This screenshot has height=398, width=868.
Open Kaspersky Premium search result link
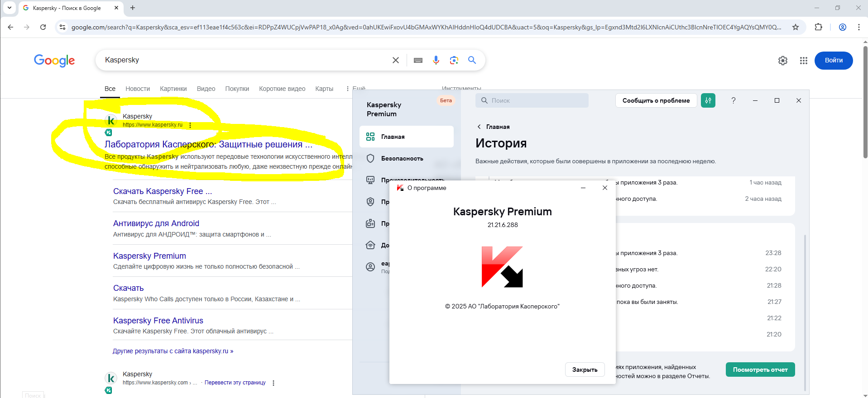pos(149,256)
